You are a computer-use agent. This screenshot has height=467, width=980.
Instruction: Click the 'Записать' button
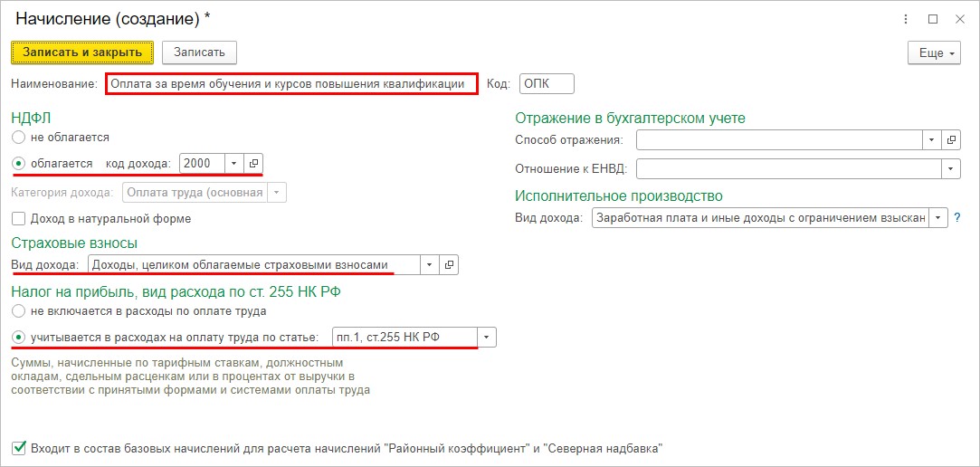(199, 52)
